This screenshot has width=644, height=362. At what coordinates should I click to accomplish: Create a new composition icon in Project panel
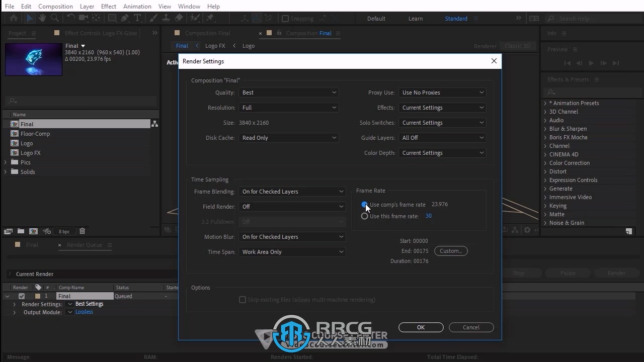33,231
